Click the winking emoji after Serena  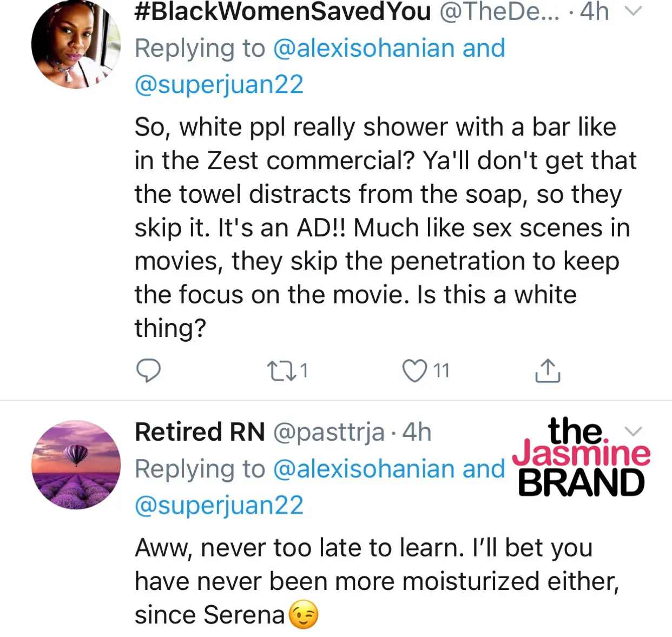click(304, 615)
